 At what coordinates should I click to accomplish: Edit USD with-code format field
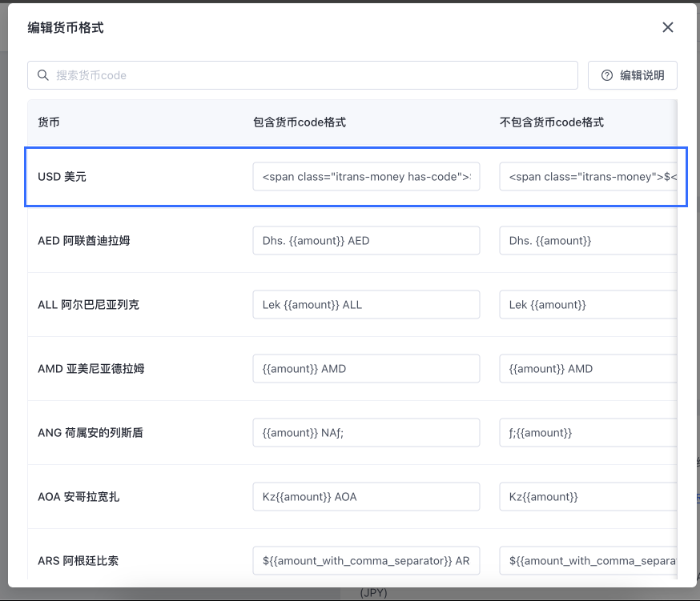(x=366, y=177)
